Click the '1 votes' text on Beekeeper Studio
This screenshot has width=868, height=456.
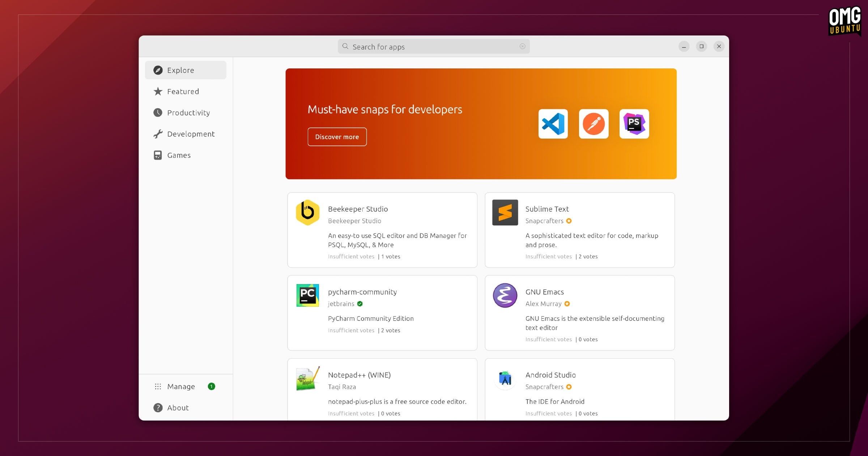[x=391, y=257]
